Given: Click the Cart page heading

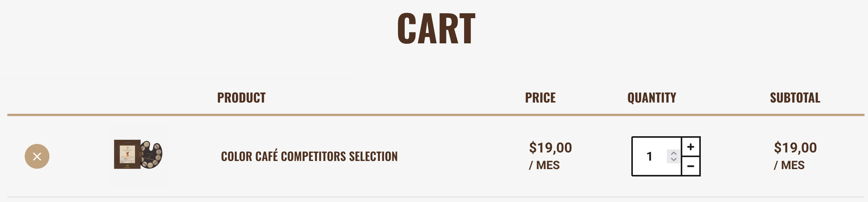Looking at the screenshot, I should coord(436,29).
